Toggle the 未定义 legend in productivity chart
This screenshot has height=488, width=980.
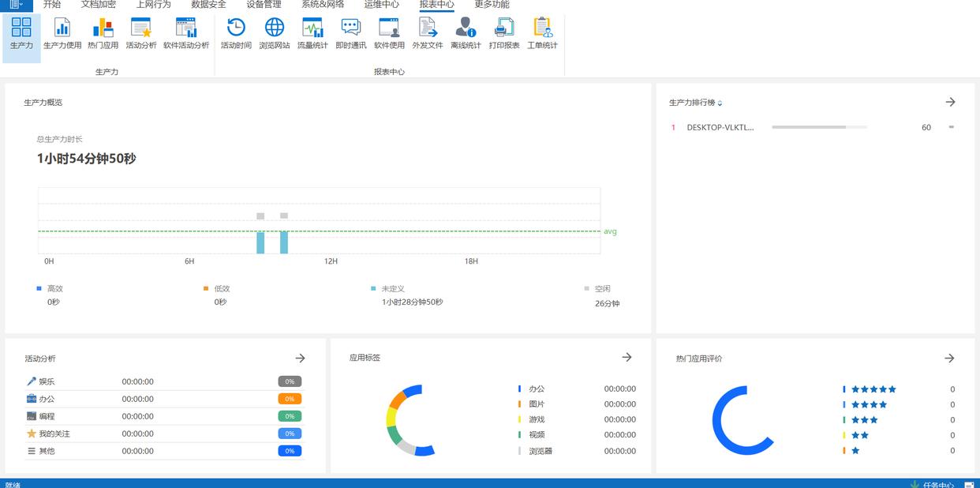coord(391,289)
